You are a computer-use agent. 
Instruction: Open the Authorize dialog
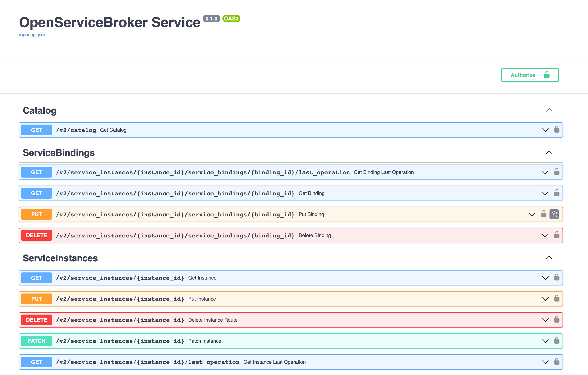(x=530, y=75)
